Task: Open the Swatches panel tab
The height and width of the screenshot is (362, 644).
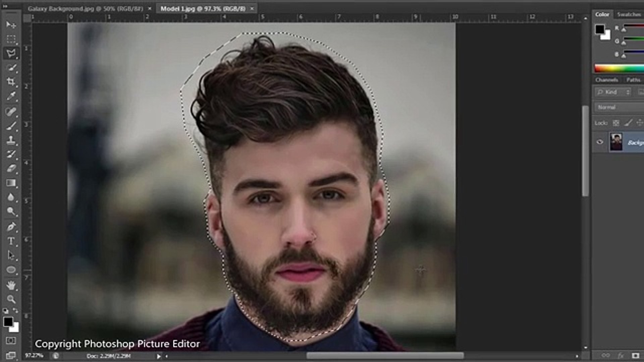Action: [x=629, y=14]
